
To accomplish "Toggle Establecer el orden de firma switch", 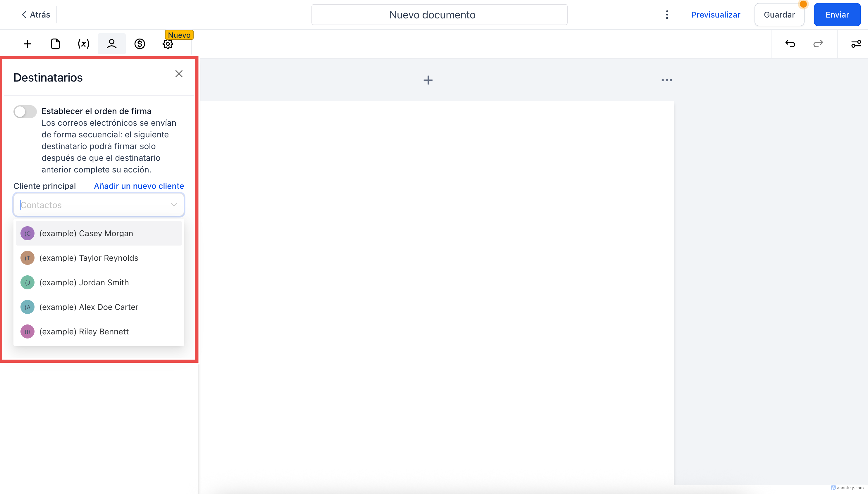I will coord(25,111).
